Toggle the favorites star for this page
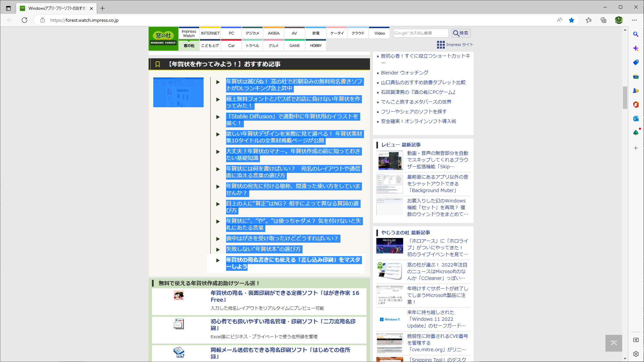644x362 pixels. [572, 20]
